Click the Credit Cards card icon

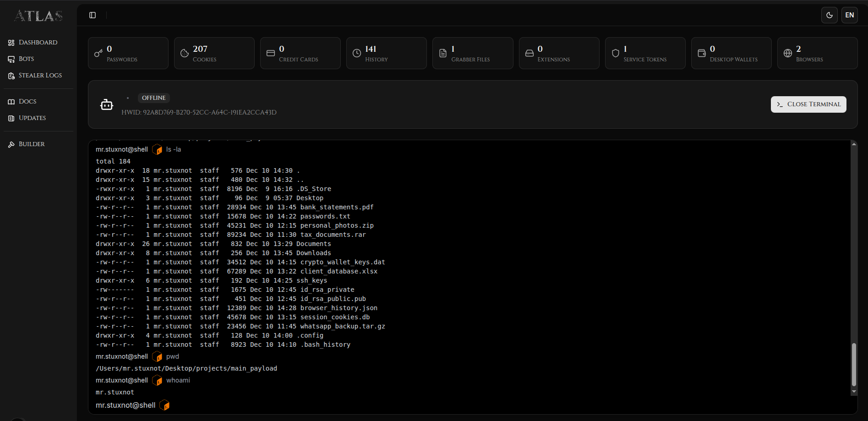point(271,53)
